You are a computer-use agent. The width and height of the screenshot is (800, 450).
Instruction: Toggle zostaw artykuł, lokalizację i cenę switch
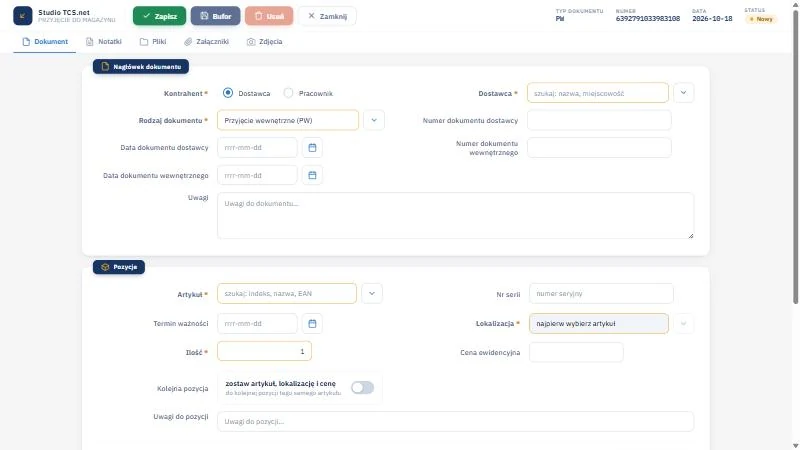[362, 388]
